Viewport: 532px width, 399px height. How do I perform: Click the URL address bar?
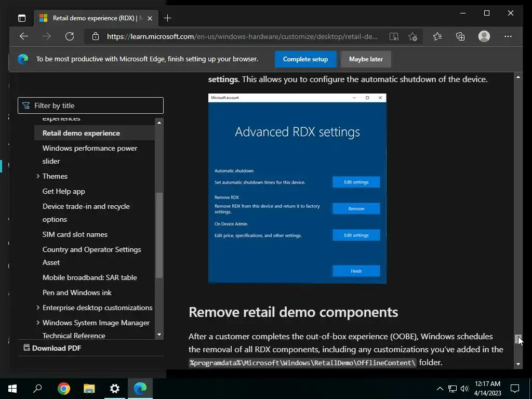tap(242, 37)
